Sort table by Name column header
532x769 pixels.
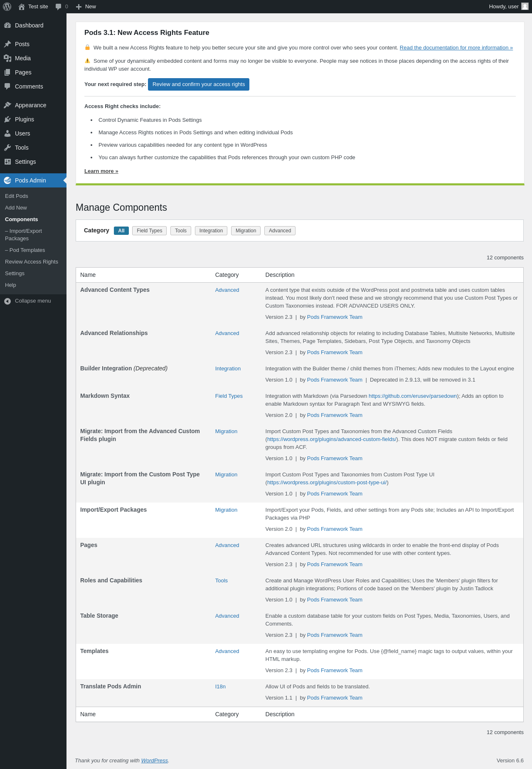[x=88, y=275]
